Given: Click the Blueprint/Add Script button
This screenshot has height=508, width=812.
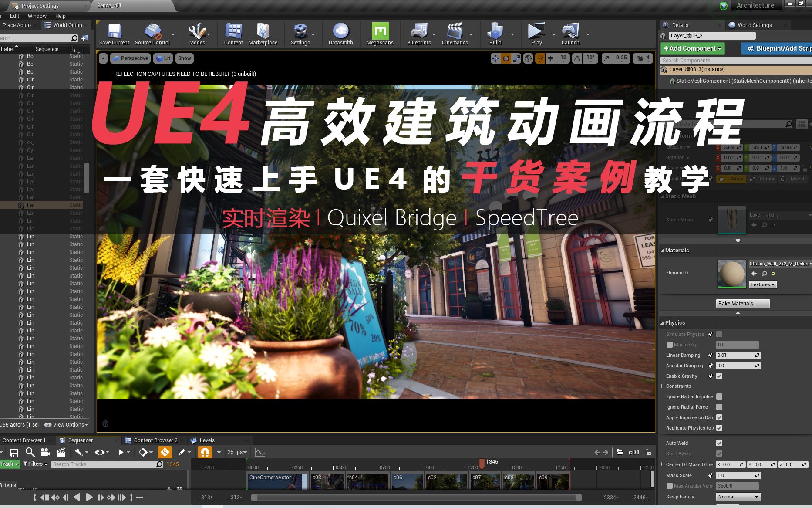Looking at the screenshot, I should click(x=776, y=48).
